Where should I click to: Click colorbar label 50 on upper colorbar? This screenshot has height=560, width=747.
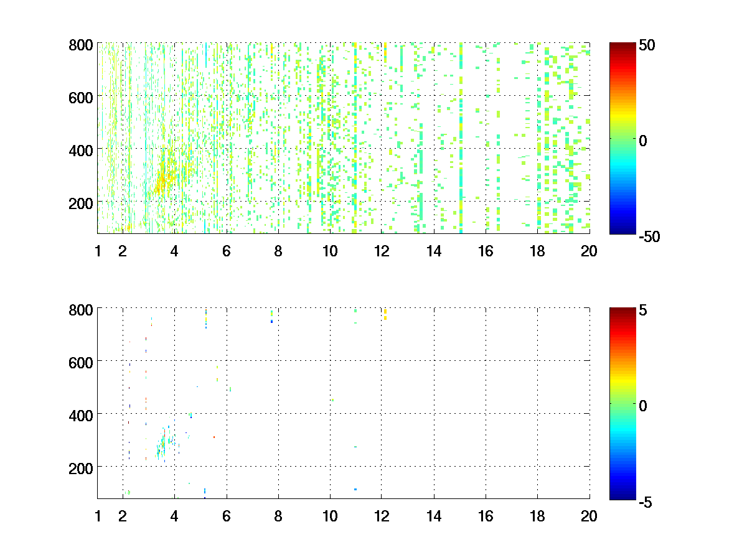click(x=647, y=45)
